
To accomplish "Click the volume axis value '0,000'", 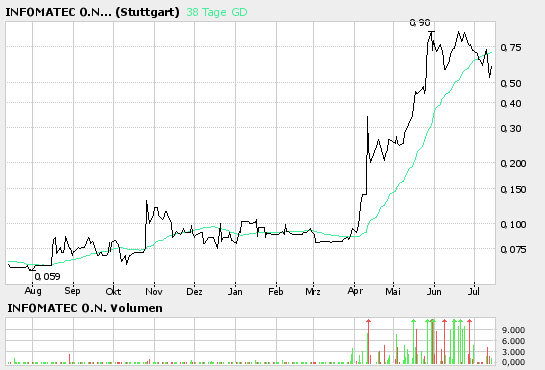I will [513, 362].
